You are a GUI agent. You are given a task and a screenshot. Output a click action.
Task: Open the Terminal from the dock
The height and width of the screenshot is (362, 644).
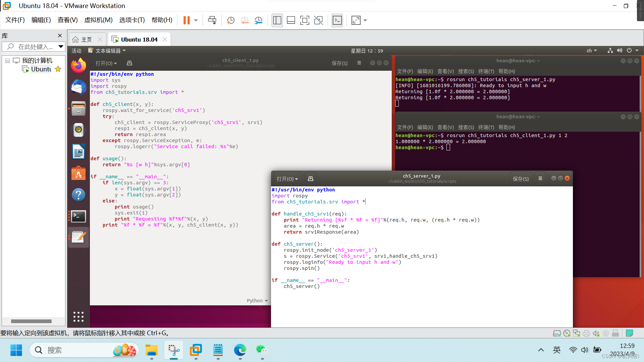(x=78, y=217)
